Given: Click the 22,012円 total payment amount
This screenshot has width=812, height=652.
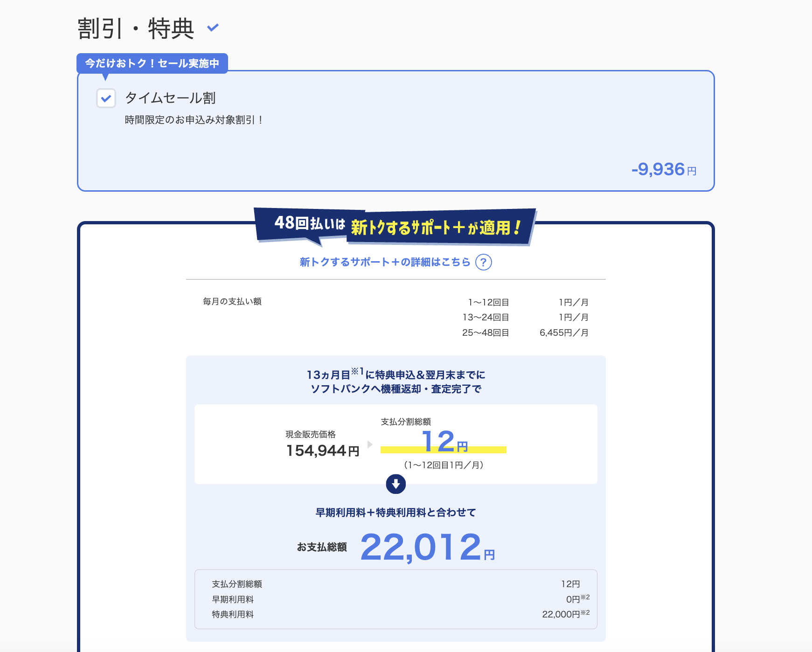Looking at the screenshot, I should pyautogui.click(x=427, y=548).
